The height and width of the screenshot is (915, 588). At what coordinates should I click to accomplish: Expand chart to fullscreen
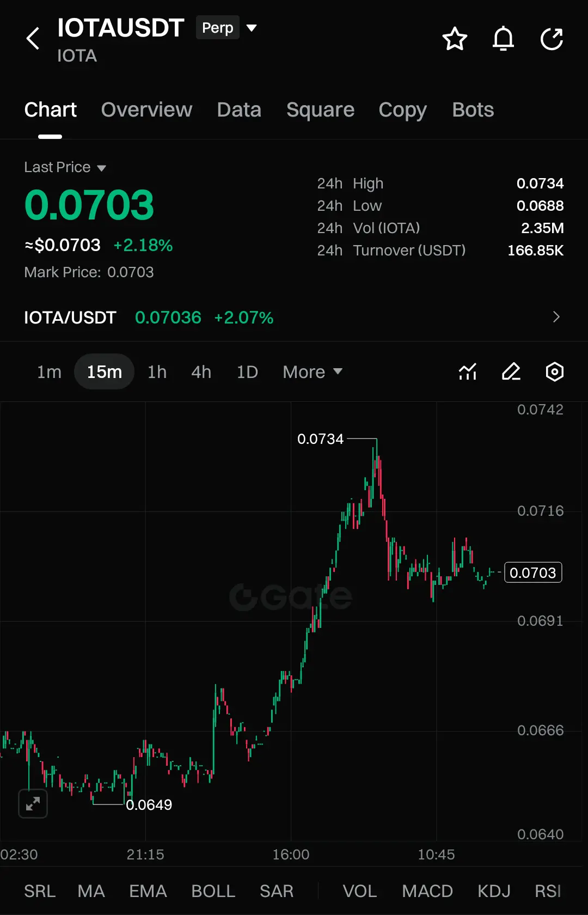point(33,803)
